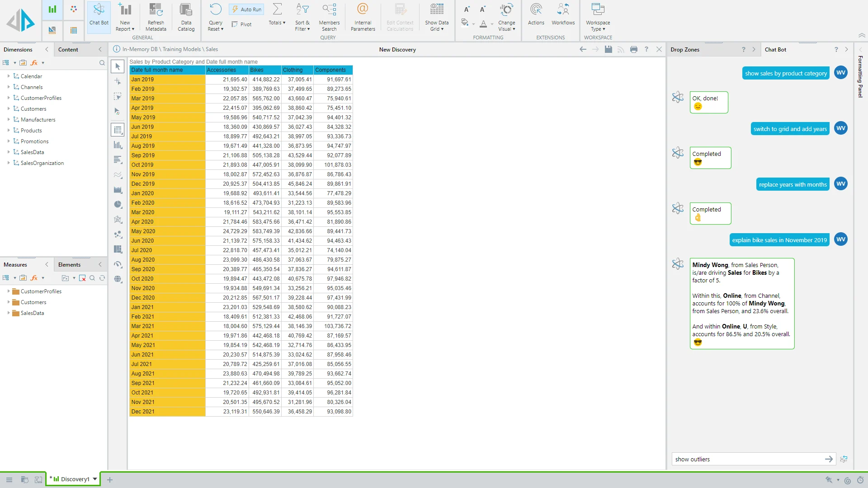Switch to the Content panel tab
The height and width of the screenshot is (488, 868).
pos(68,50)
